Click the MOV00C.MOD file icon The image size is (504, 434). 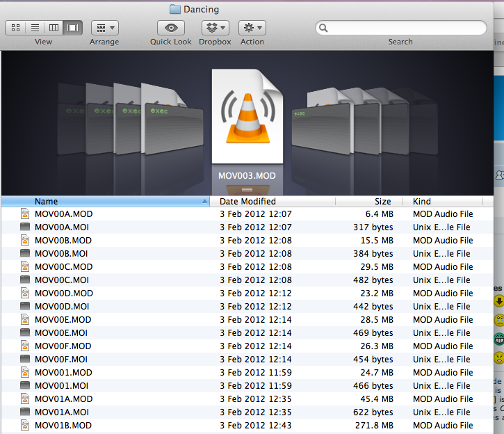tap(25, 266)
